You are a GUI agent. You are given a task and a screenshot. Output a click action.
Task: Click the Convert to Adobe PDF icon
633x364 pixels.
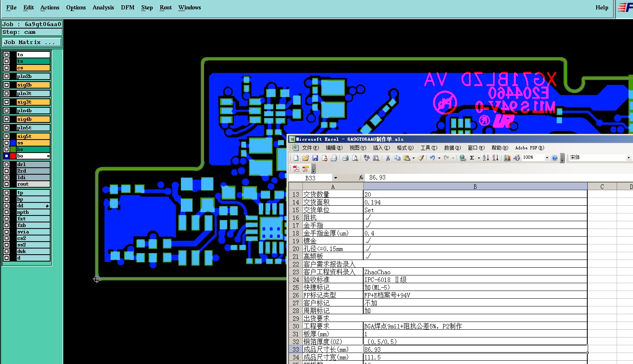point(296,169)
